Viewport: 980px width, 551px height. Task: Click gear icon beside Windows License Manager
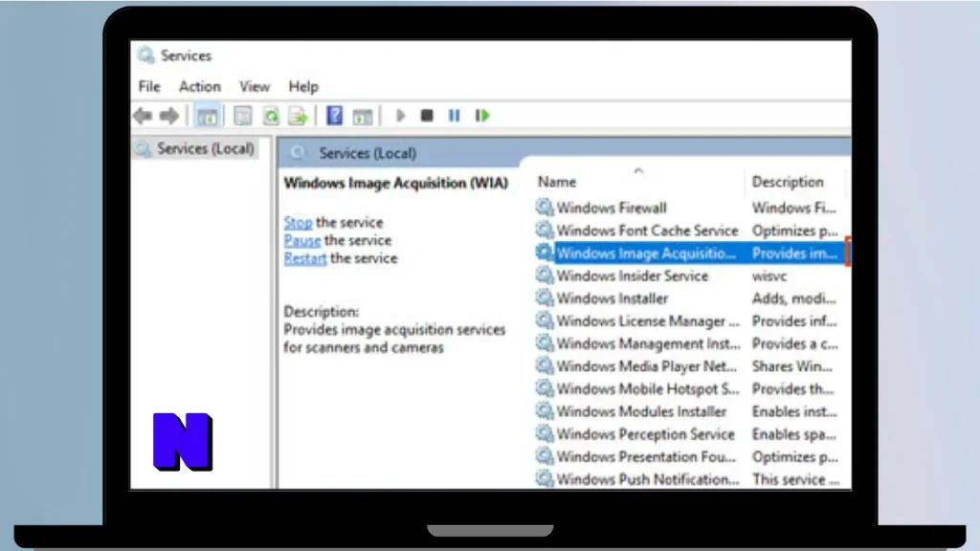tap(545, 320)
